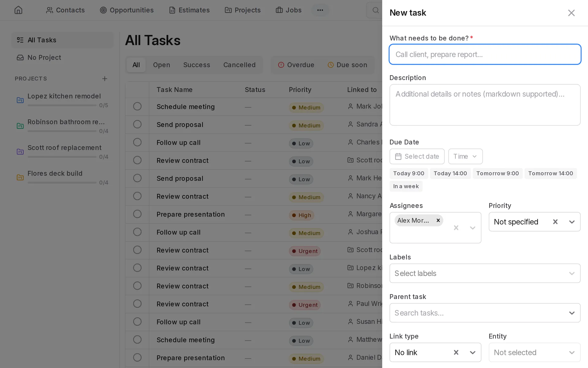The width and height of the screenshot is (588, 368).
Task: Open the more options ellipsis menu
Action: [320, 10]
